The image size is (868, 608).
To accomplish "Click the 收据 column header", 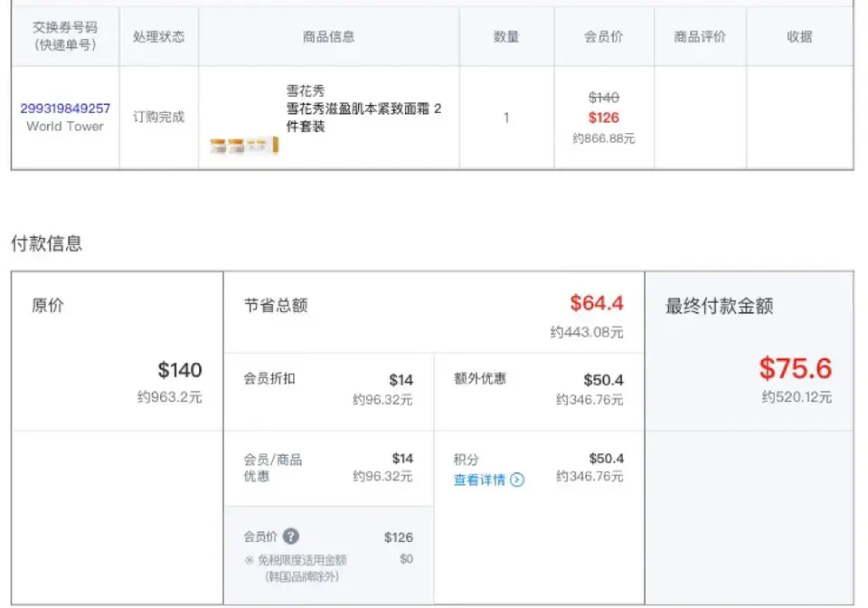I will [799, 36].
